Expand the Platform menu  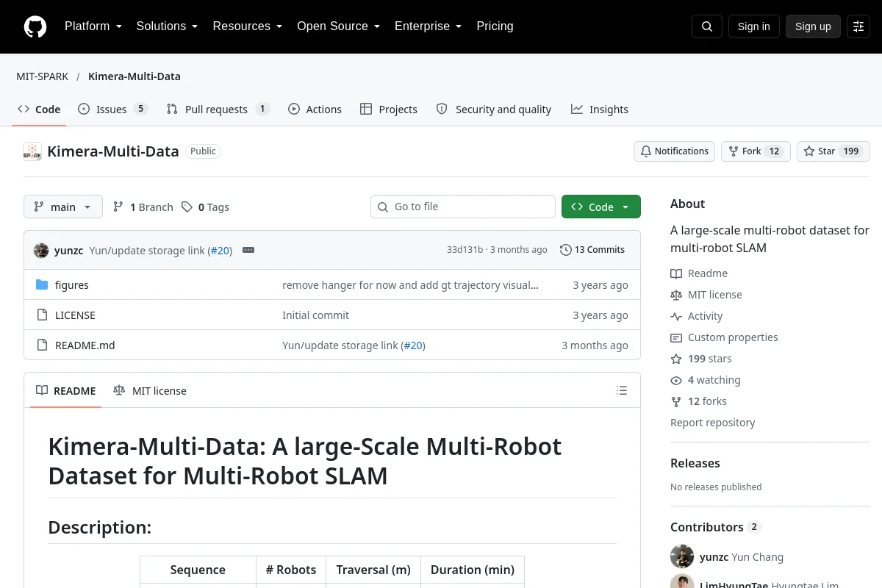pyautogui.click(x=93, y=26)
